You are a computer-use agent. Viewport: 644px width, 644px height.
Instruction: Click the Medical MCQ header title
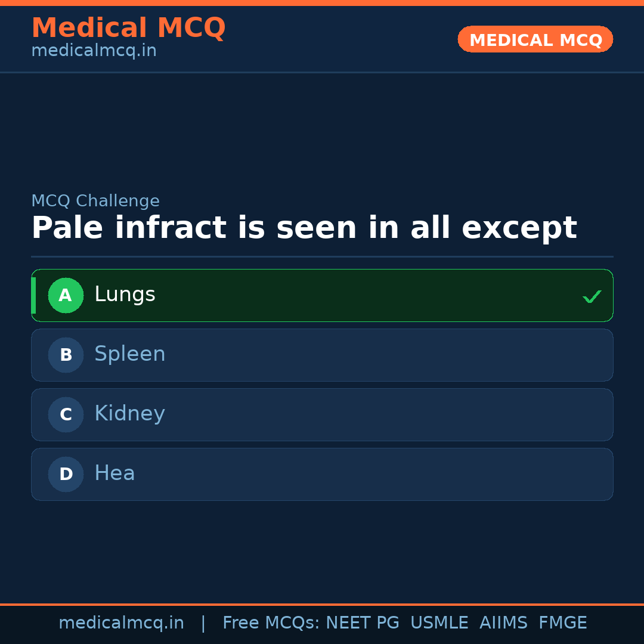coord(128,28)
